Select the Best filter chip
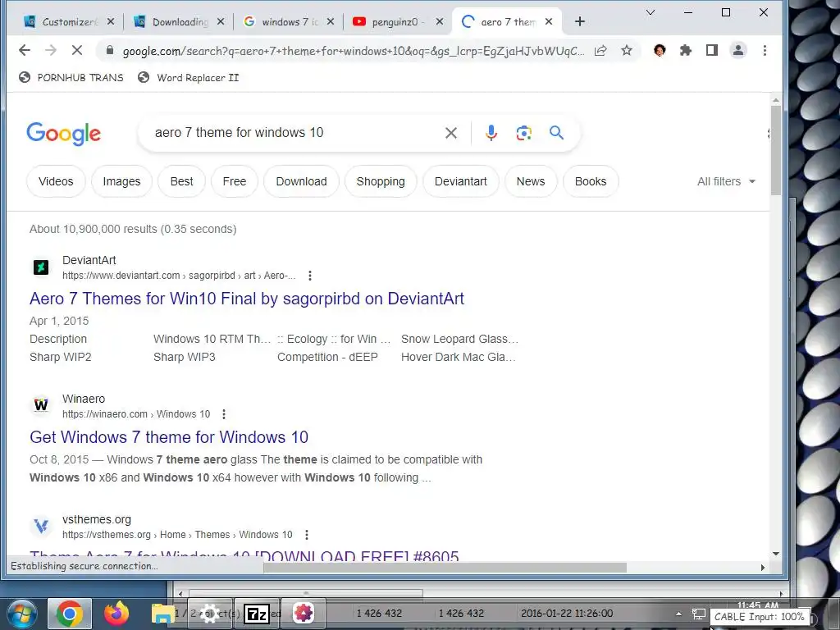Screen dimensions: 840x630 coord(181,181)
